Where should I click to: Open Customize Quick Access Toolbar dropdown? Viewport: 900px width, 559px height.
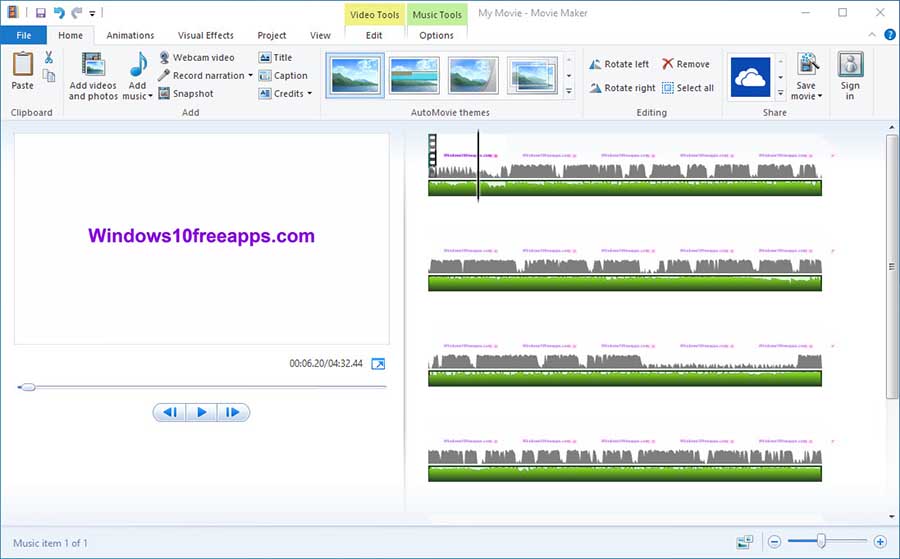click(x=92, y=13)
